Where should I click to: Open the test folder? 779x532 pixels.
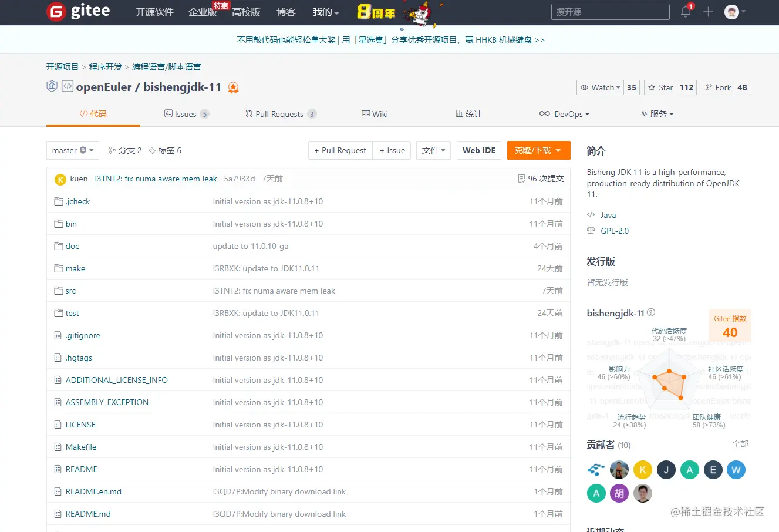click(x=72, y=313)
